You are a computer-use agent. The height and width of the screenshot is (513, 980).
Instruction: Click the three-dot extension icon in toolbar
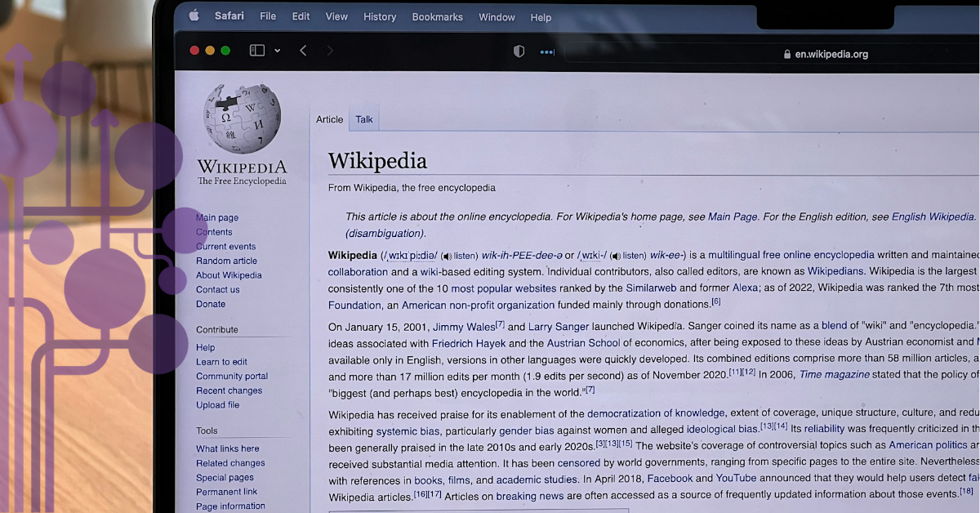pyautogui.click(x=547, y=52)
